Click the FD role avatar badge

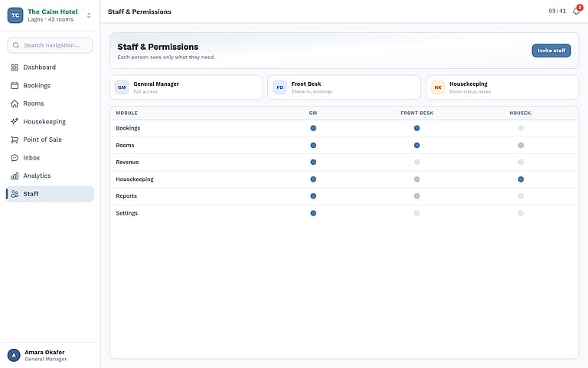pos(279,87)
